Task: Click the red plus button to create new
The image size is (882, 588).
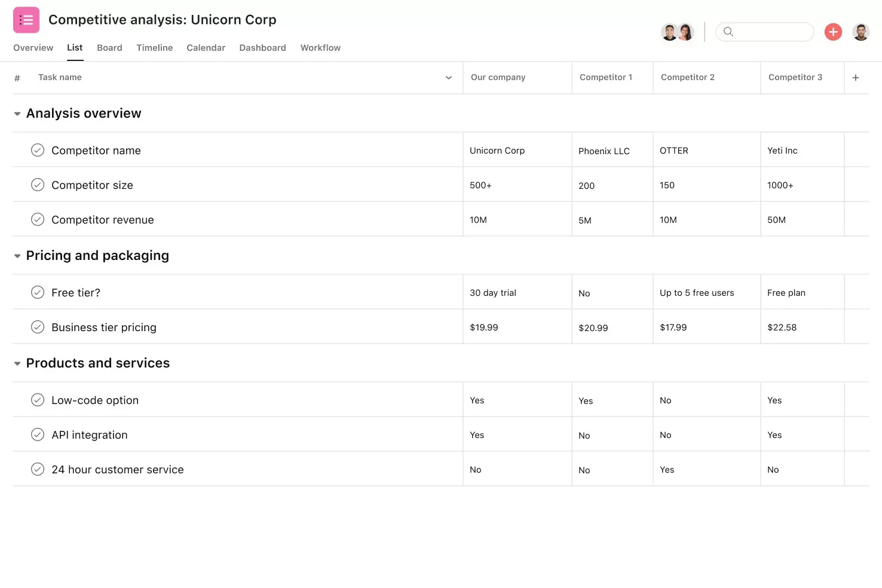Action: [x=833, y=32]
